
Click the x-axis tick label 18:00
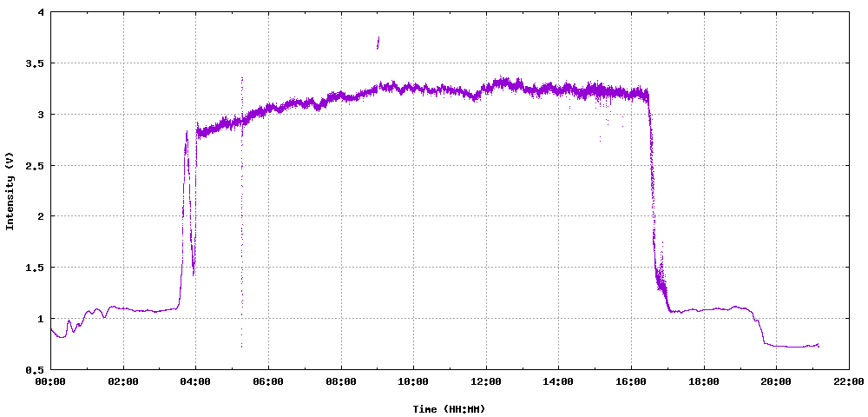coord(704,381)
